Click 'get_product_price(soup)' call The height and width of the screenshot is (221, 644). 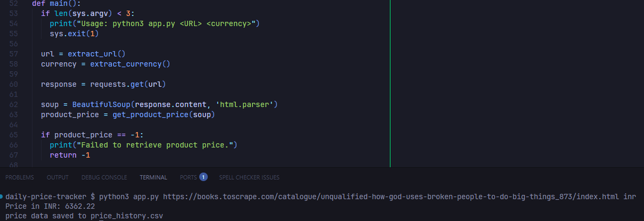click(164, 115)
